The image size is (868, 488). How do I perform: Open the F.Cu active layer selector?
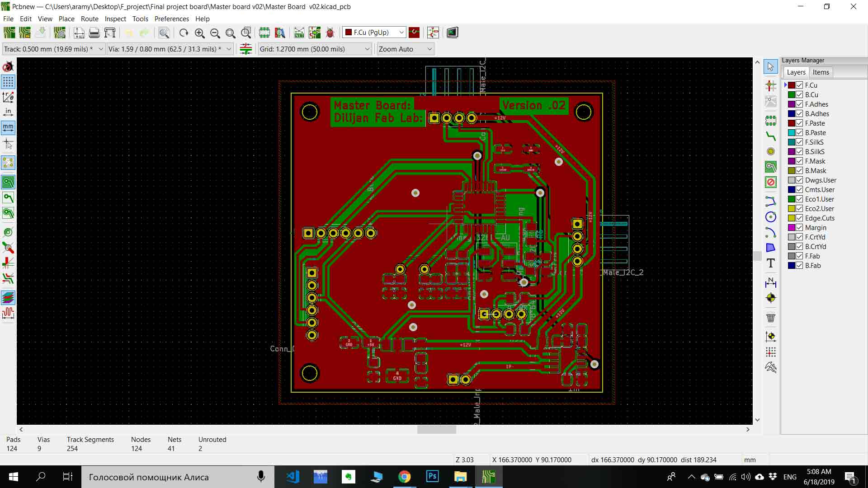tap(374, 33)
